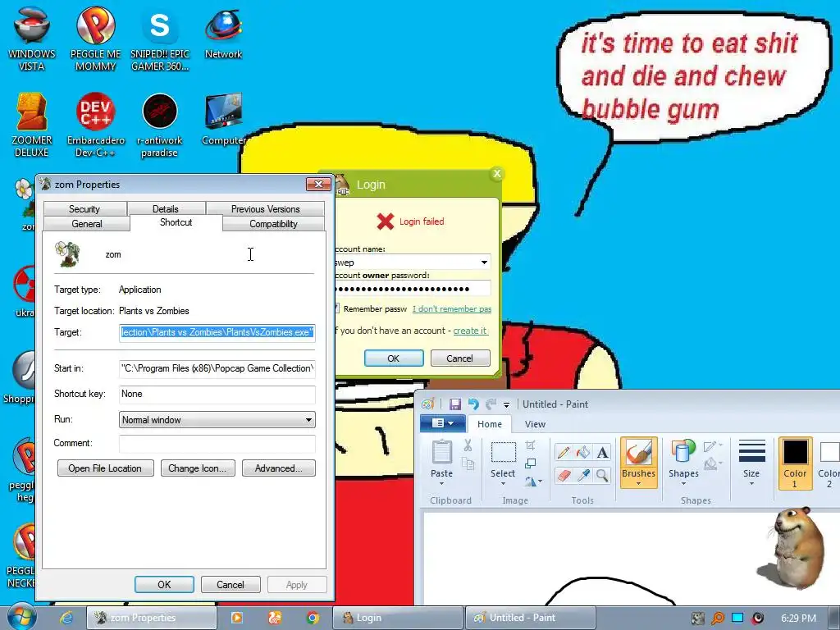
Task: Click Cancel in the Login dialog
Action: point(460,358)
